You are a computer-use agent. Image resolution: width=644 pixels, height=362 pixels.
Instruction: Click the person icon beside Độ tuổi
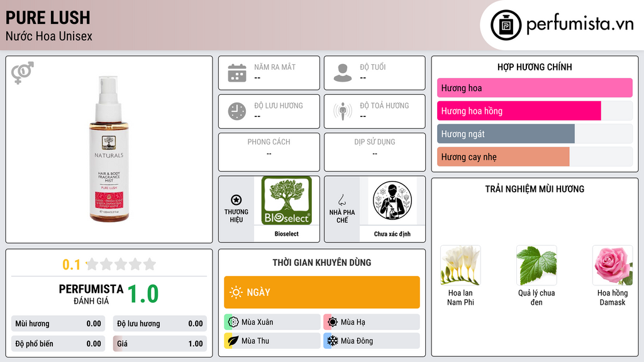click(343, 73)
